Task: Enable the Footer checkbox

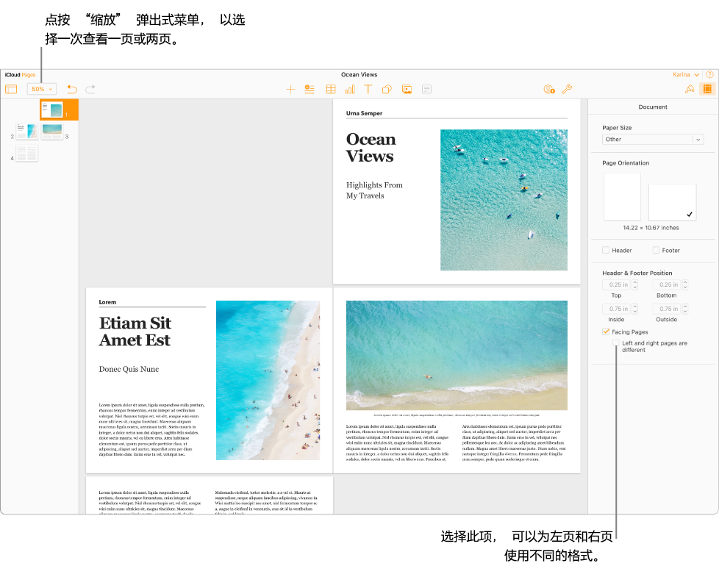Action: 656,250
